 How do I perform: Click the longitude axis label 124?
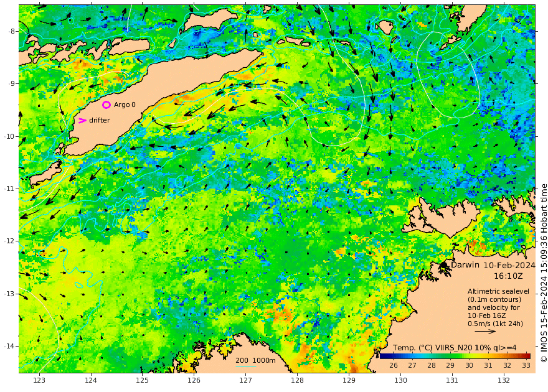pyautogui.click(x=91, y=380)
